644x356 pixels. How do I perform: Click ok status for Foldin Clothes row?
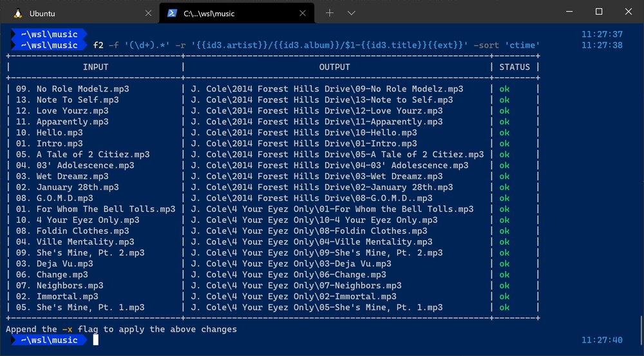(x=504, y=230)
